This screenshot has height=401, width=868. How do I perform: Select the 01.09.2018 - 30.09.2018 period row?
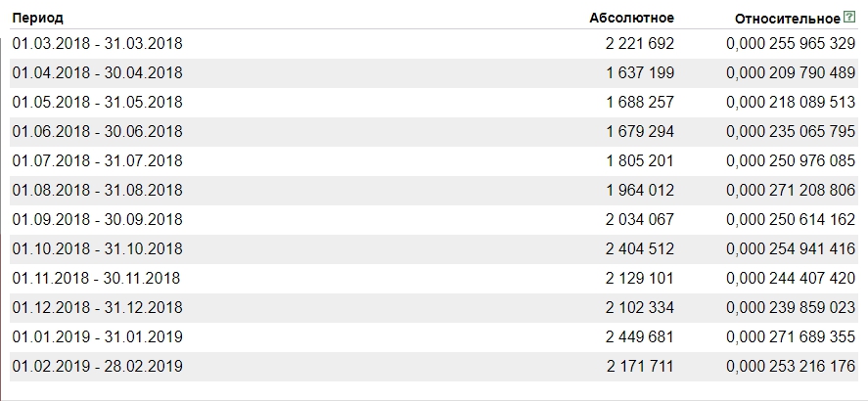click(x=434, y=220)
